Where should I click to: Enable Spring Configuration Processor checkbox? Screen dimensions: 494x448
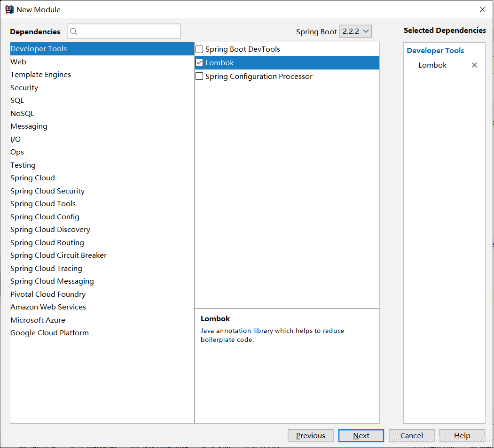pos(199,76)
